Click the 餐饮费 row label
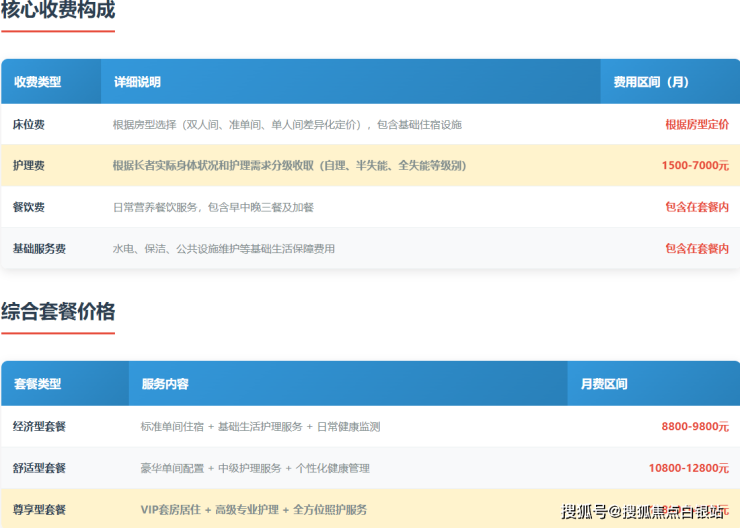The image size is (740, 528). 29,207
